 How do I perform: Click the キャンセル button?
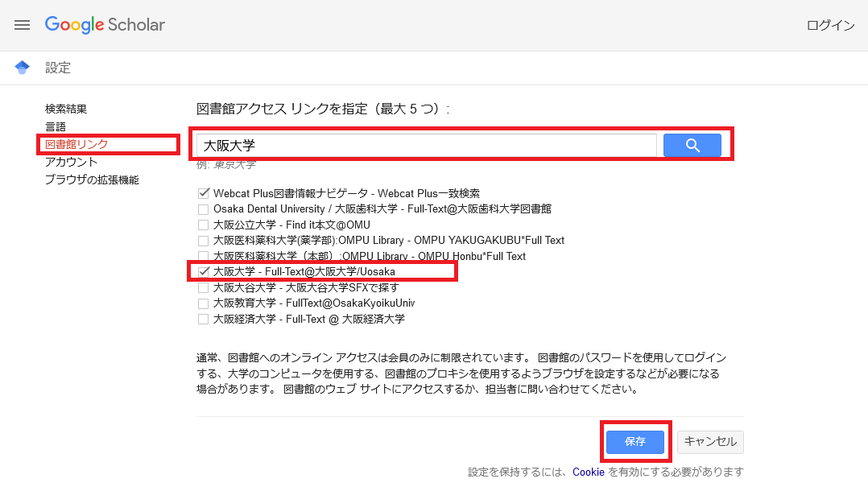(710, 442)
